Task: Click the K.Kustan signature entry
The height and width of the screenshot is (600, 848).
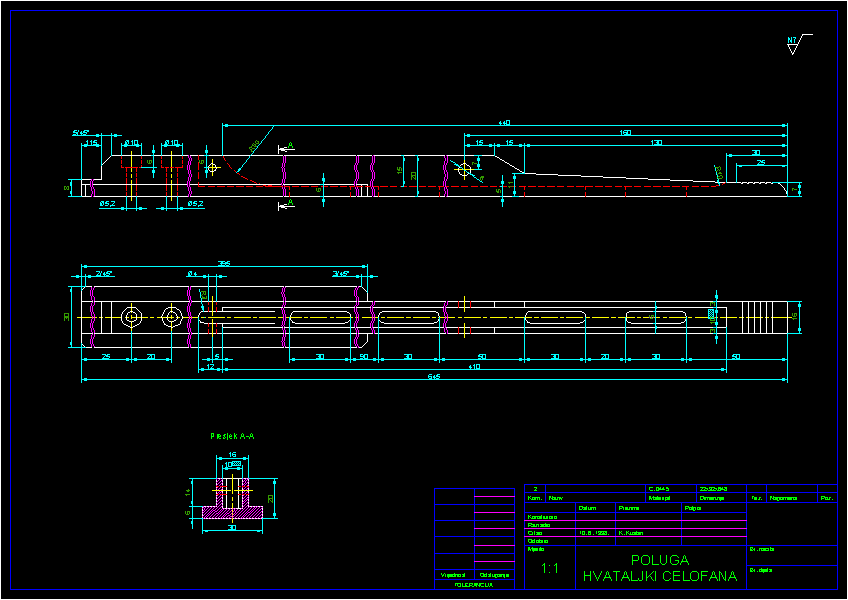Action: coord(629,531)
